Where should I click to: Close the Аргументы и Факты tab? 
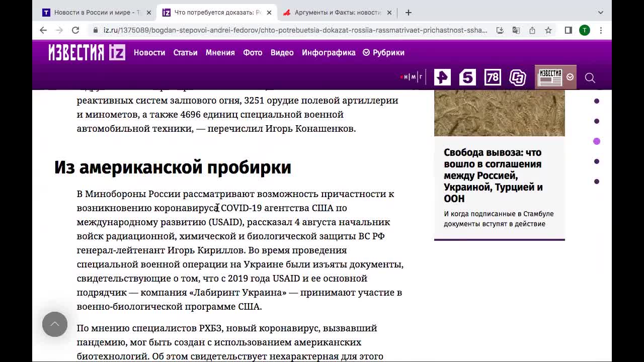tap(389, 12)
